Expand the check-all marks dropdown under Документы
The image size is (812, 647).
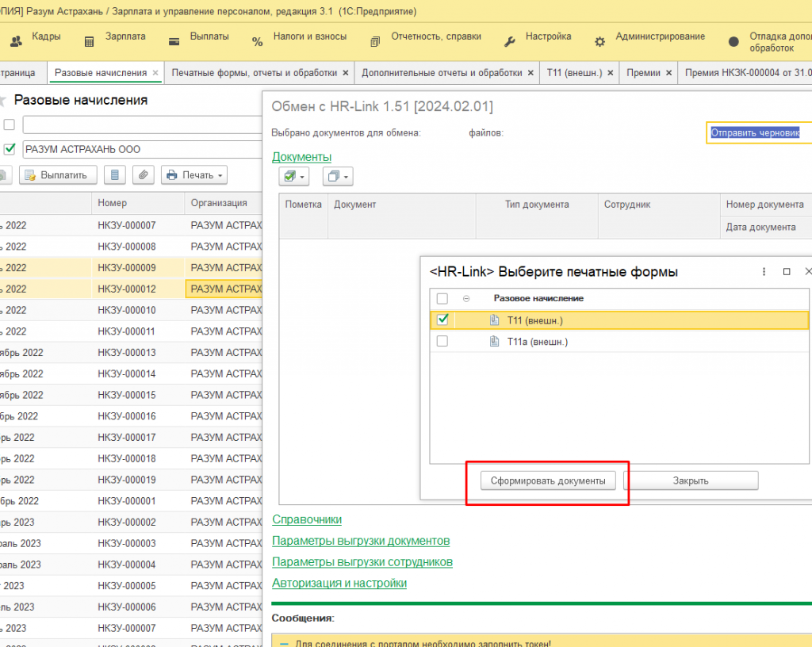[x=294, y=176]
